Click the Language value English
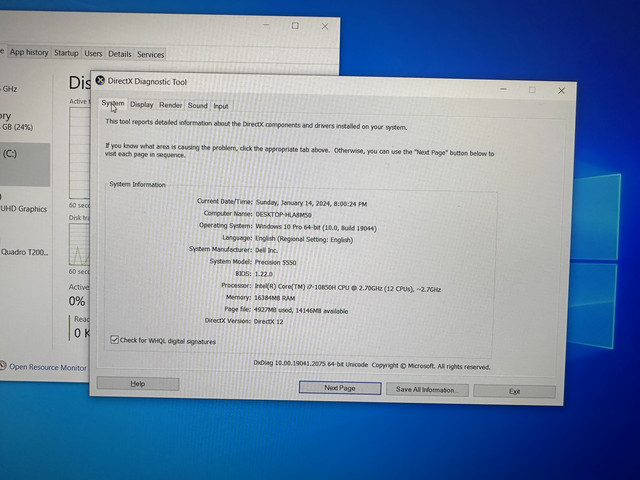Image resolution: width=640 pixels, height=480 pixels. coord(304,239)
